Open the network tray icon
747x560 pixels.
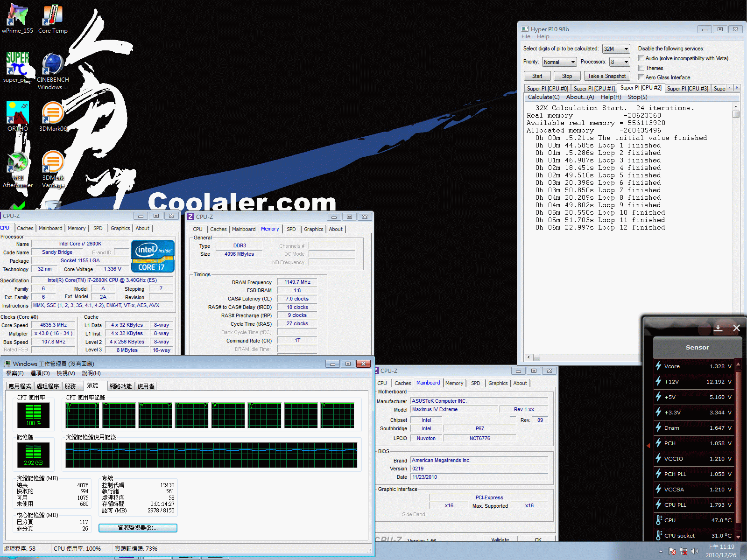point(684,551)
